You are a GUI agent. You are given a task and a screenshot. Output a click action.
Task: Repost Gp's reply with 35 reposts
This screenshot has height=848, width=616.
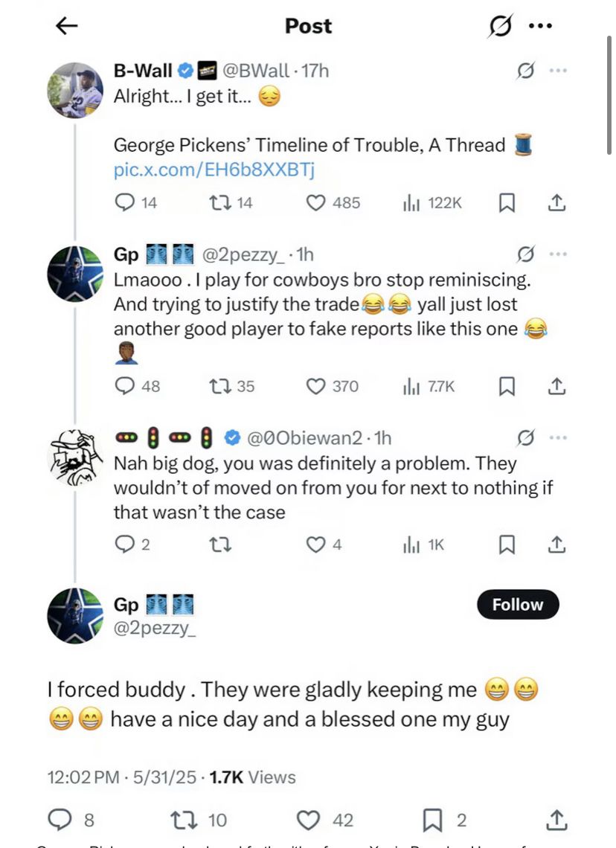[x=222, y=386]
